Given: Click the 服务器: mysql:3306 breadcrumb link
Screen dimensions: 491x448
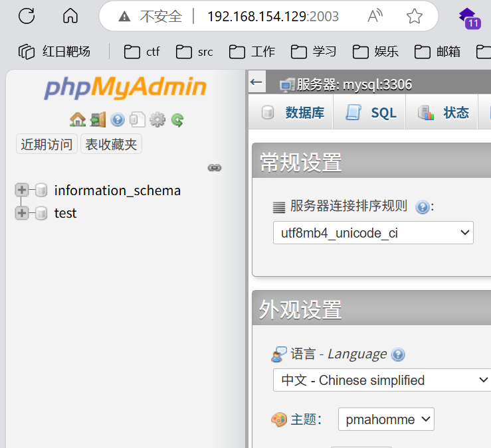Looking at the screenshot, I should 354,85.
